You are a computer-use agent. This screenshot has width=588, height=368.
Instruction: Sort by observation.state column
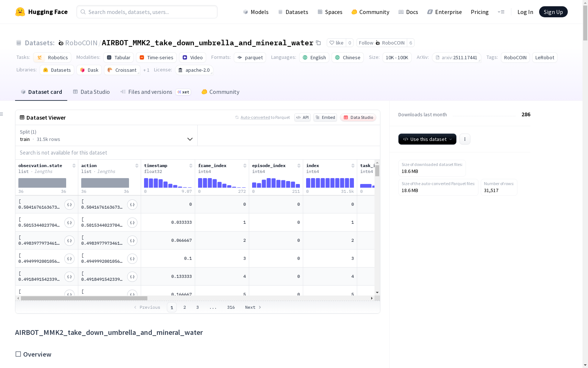click(x=74, y=166)
